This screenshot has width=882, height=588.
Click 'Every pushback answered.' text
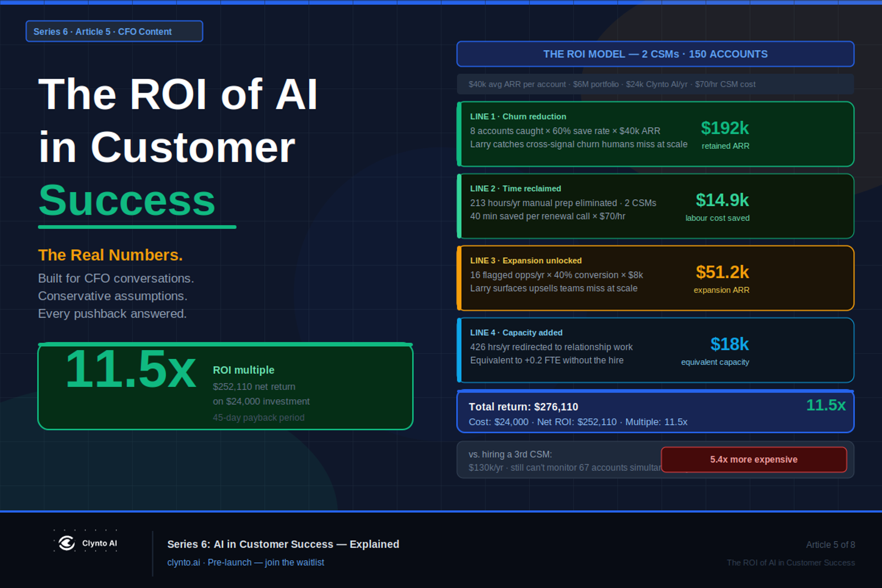tap(112, 314)
